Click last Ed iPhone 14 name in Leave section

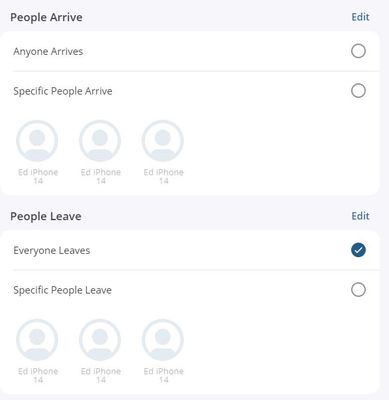click(164, 375)
